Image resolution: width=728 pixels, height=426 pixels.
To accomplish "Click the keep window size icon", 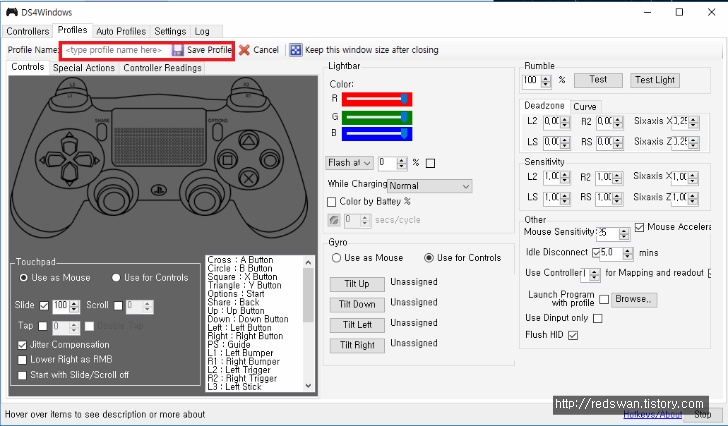I will point(296,50).
